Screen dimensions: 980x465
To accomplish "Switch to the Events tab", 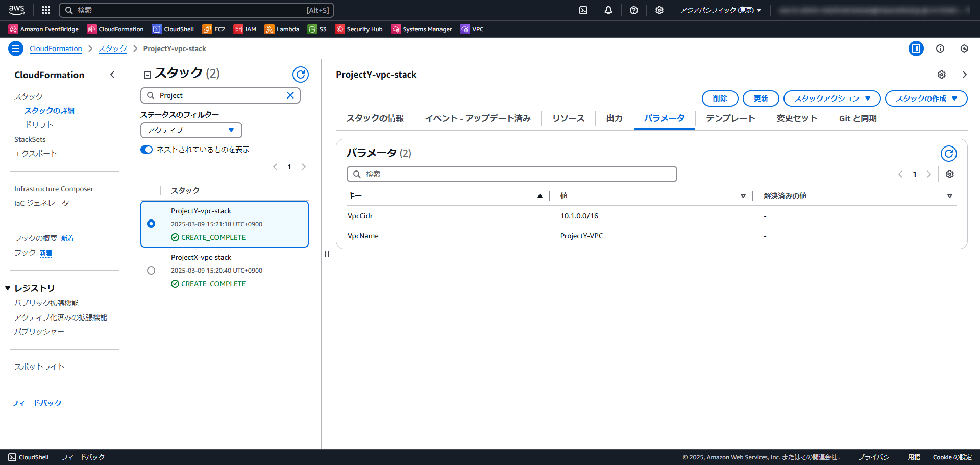I will pos(478,118).
